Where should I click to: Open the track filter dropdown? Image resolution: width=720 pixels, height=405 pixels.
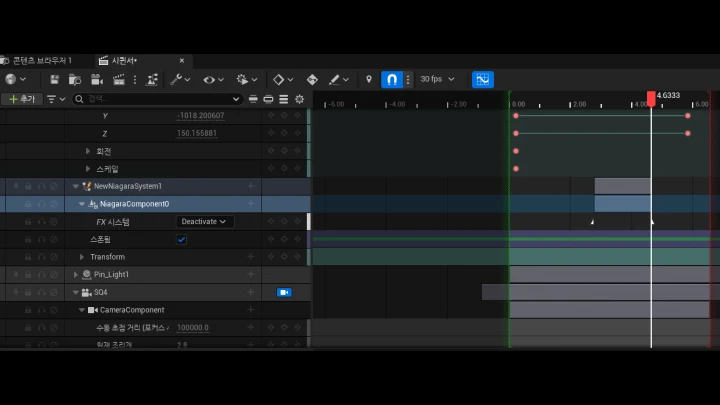coord(56,99)
